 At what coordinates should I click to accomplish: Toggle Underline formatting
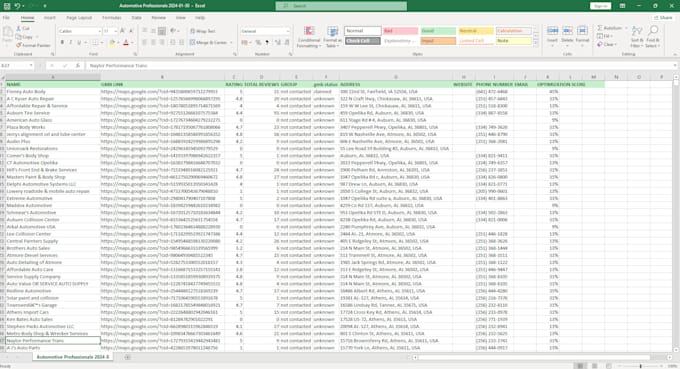click(x=79, y=42)
